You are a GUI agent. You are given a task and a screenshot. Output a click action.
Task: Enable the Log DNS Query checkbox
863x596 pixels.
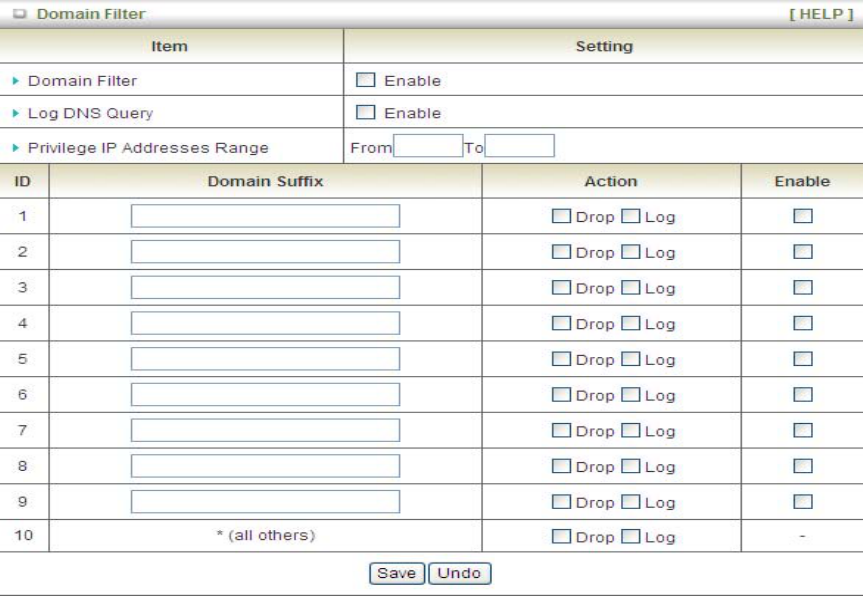click(x=366, y=112)
